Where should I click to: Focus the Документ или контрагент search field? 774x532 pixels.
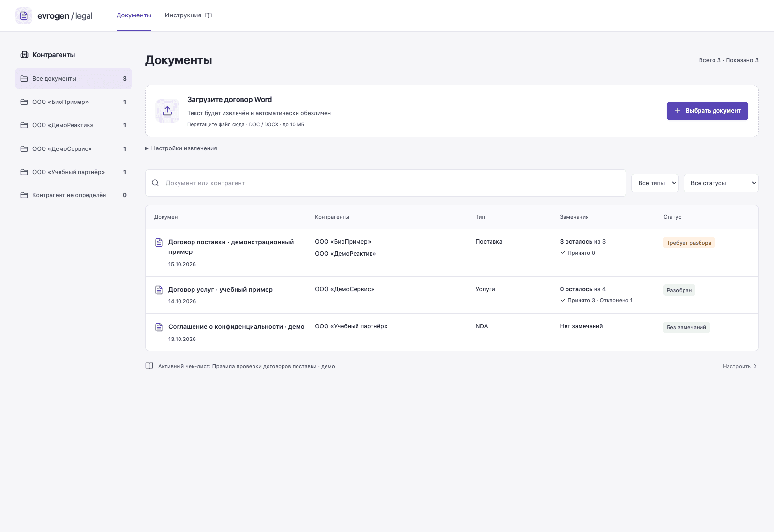click(386, 183)
